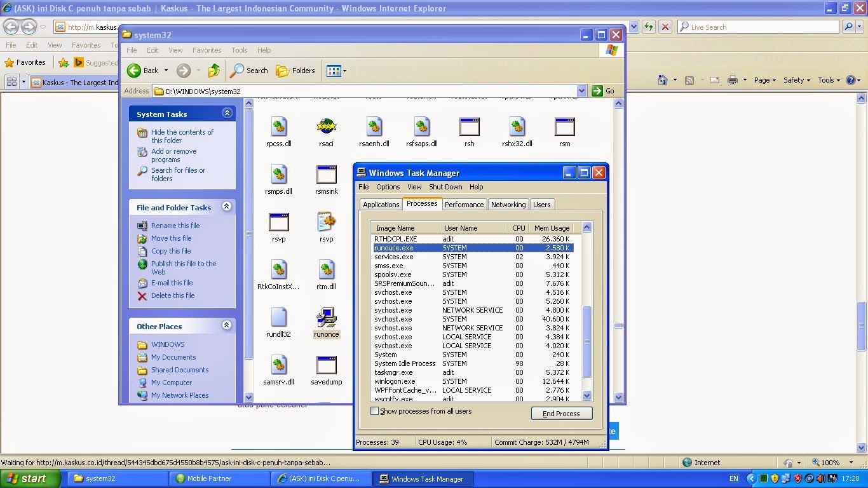Open Tools menu in system32 window
868x488 pixels.
click(x=240, y=50)
